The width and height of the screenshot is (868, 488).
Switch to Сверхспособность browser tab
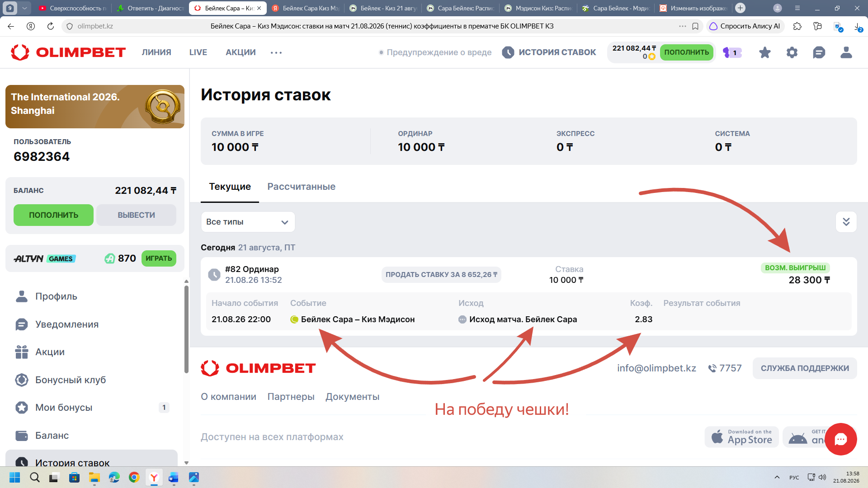[x=72, y=8]
